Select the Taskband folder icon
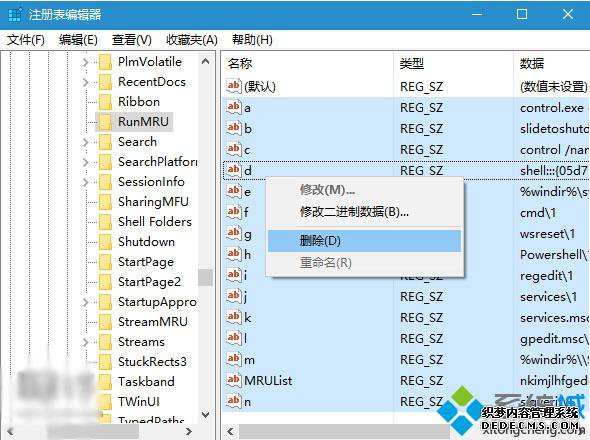The image size is (590, 440). (x=105, y=382)
